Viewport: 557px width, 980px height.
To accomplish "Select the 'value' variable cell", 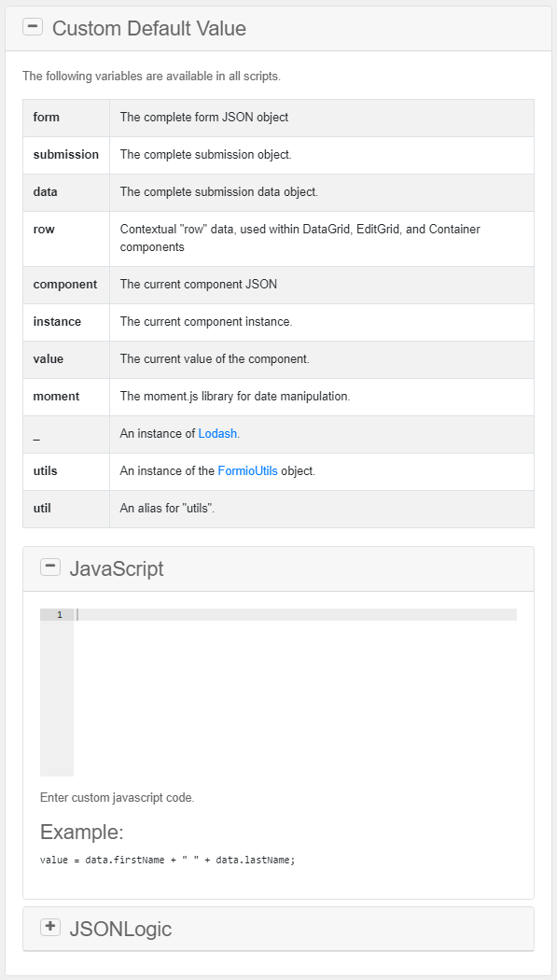I will [66, 360].
